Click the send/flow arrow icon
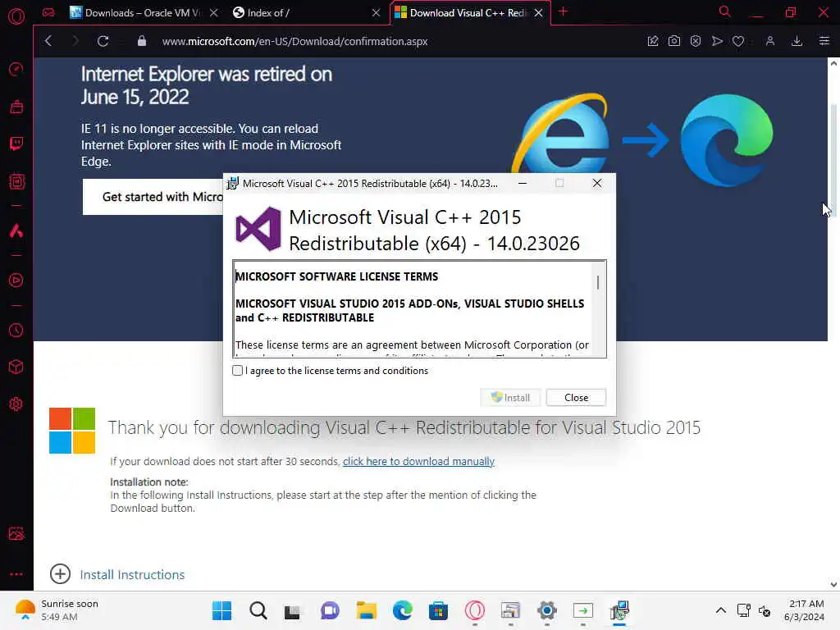This screenshot has width=840, height=630. click(x=717, y=41)
